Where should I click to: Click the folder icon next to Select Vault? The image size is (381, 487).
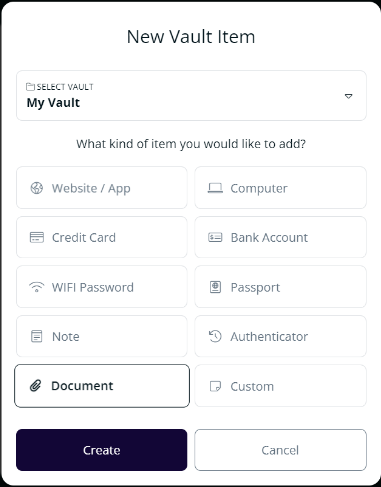click(x=30, y=87)
